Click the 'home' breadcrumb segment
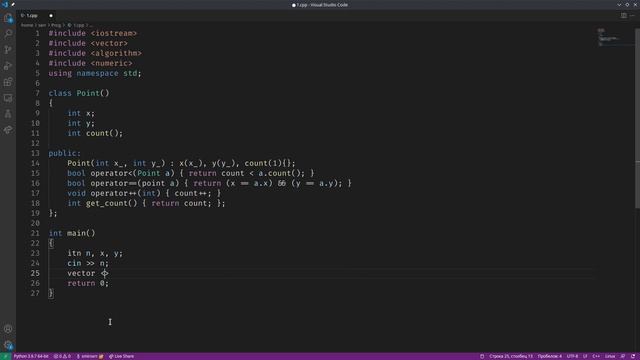Screen dimensions: 640x360 pos(27,25)
